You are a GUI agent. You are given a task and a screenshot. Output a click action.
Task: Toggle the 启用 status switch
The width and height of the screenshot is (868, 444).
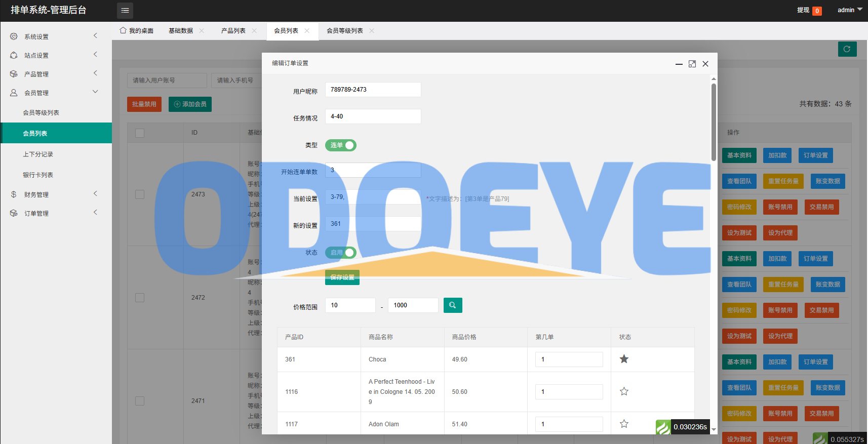341,253
